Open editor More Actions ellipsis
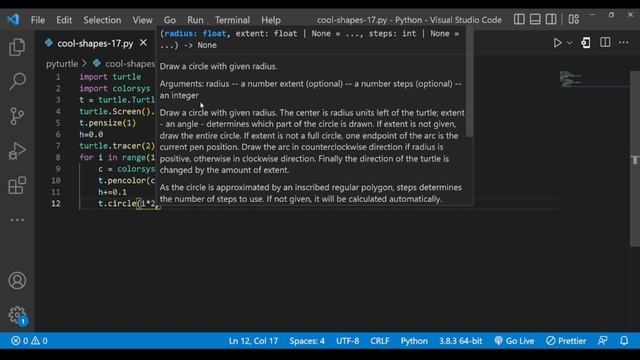The height and width of the screenshot is (360, 640). coord(623,42)
